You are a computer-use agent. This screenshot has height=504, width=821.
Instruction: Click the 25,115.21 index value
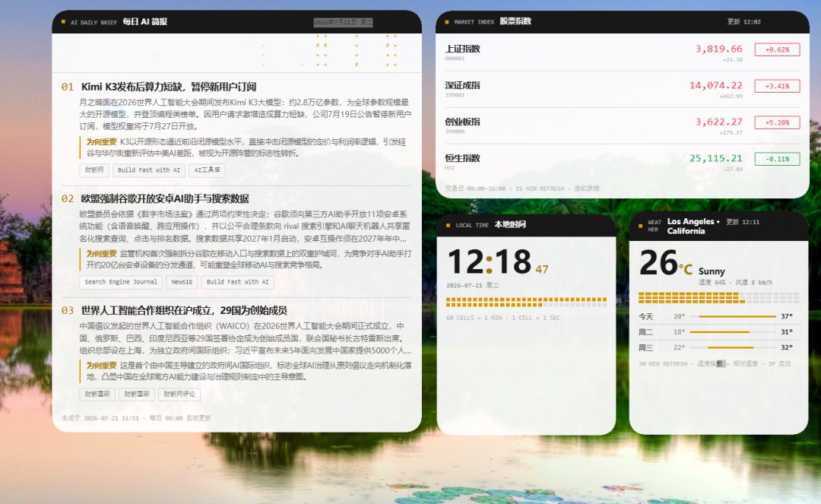(716, 158)
